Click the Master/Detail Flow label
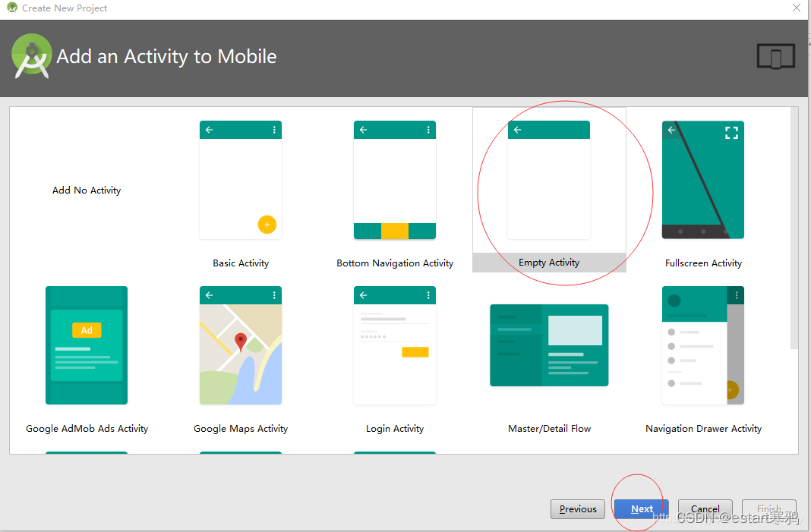 549,429
